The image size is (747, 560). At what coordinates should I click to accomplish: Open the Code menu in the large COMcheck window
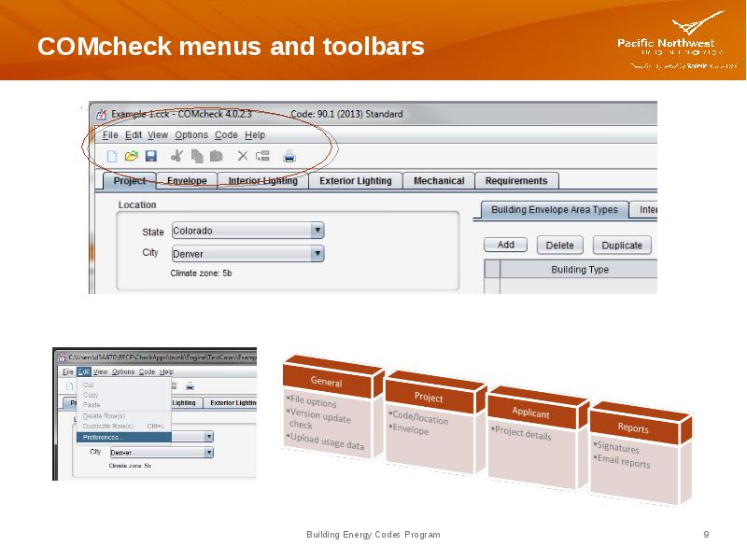click(226, 135)
